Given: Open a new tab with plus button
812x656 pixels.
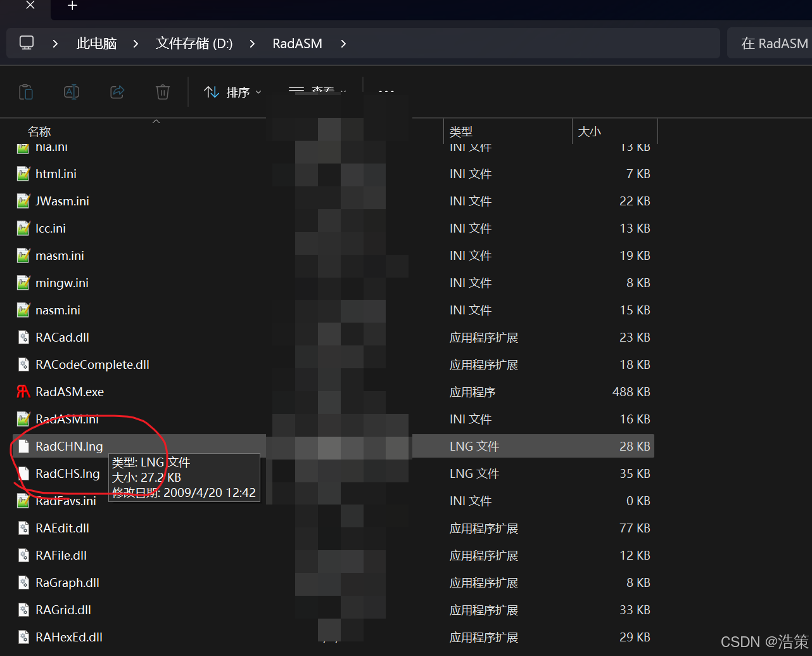Looking at the screenshot, I should [x=72, y=6].
